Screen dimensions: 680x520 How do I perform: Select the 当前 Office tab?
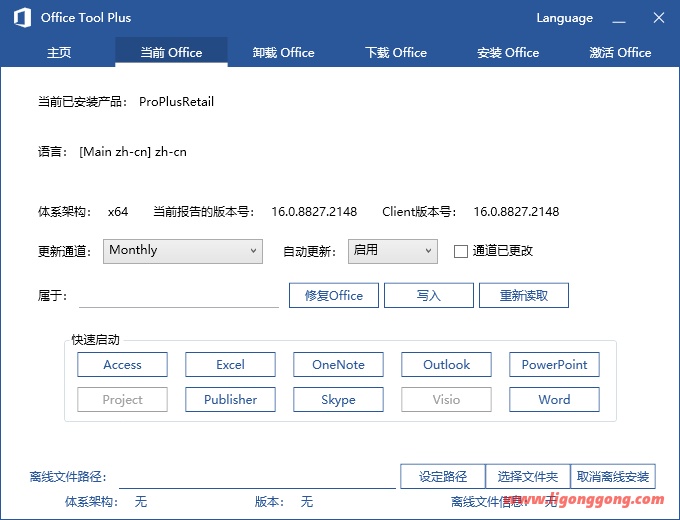pyautogui.click(x=171, y=52)
